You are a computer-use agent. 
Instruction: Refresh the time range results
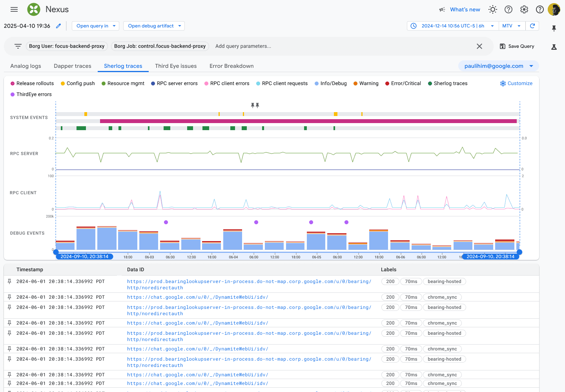click(532, 26)
